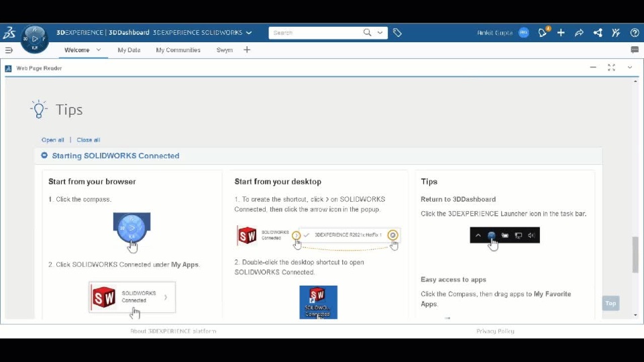Screen dimensions: 644x362
Task: Open Ankit Gupta profile avatar
Action: 524,32
